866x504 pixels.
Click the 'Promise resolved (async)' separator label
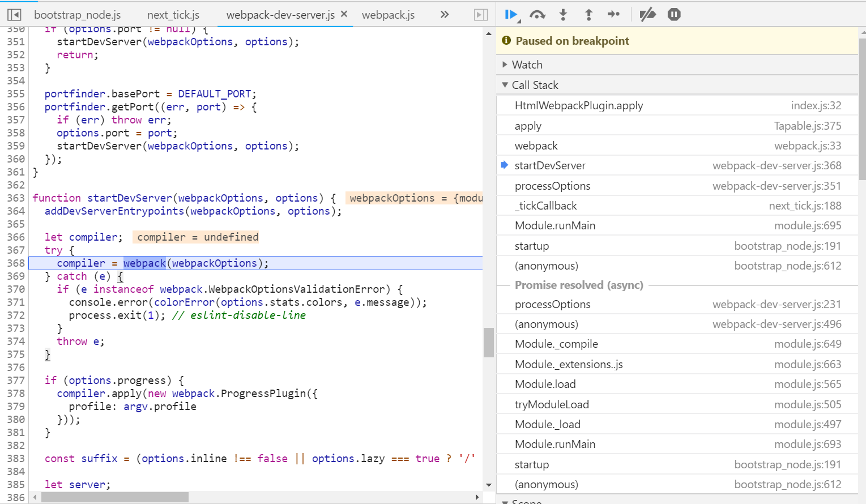click(x=579, y=285)
